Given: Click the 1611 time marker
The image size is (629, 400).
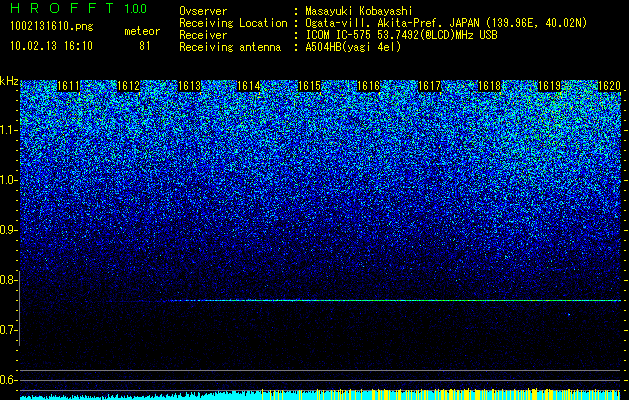Looking at the screenshot, I should coord(69,86).
